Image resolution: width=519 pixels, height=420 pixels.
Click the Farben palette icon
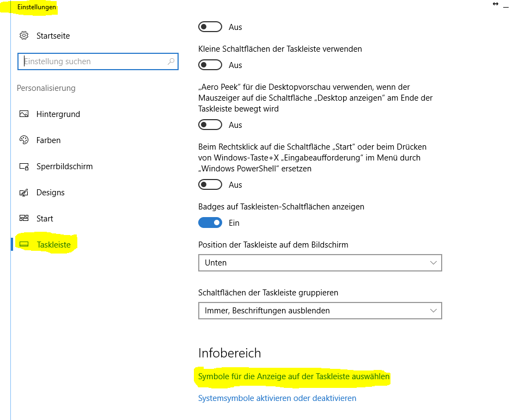pyautogui.click(x=24, y=140)
